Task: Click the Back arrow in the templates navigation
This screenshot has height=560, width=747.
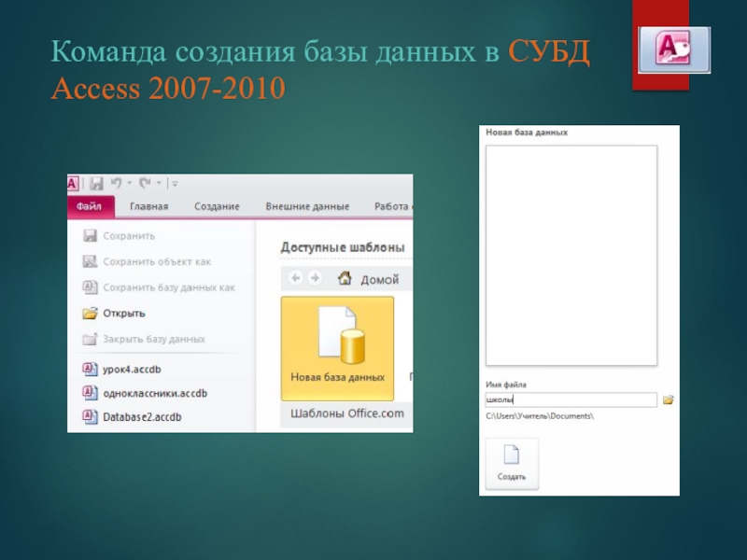Action: (x=296, y=277)
